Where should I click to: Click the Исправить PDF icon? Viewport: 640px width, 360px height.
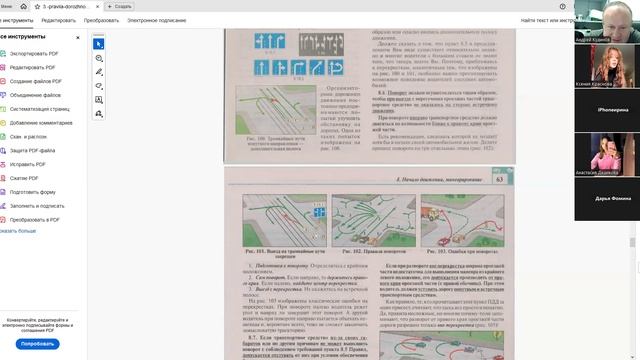pos(3,164)
